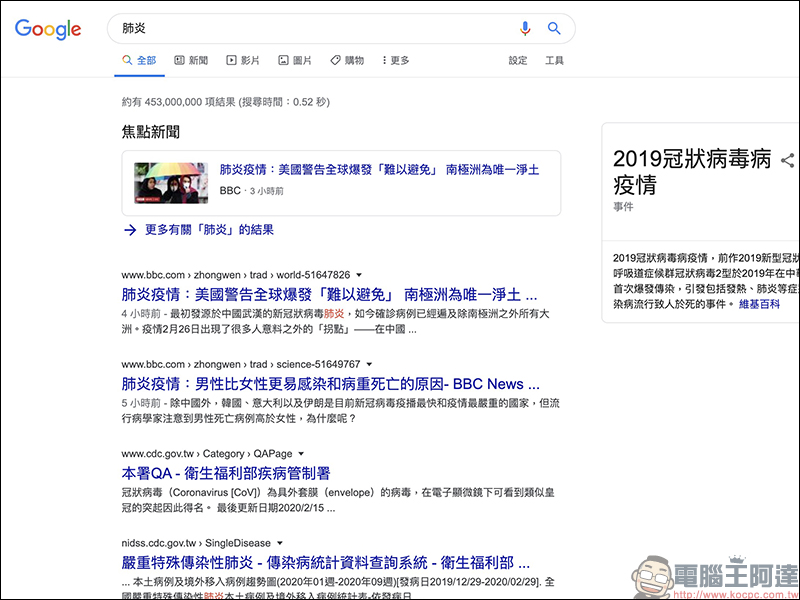The height and width of the screenshot is (600, 800).
Task: Click 更多有關「肺炎」的結果 arrow link
Action: pos(198,230)
